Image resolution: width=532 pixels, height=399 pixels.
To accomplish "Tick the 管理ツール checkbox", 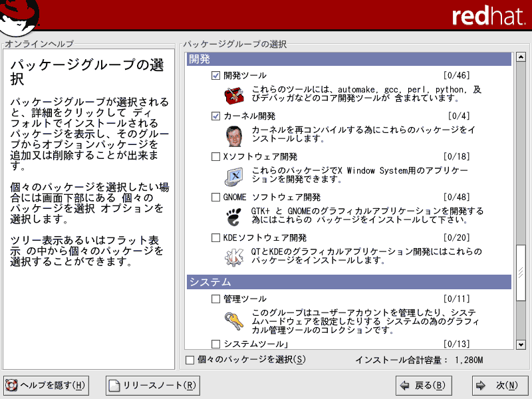I will pyautogui.click(x=215, y=299).
